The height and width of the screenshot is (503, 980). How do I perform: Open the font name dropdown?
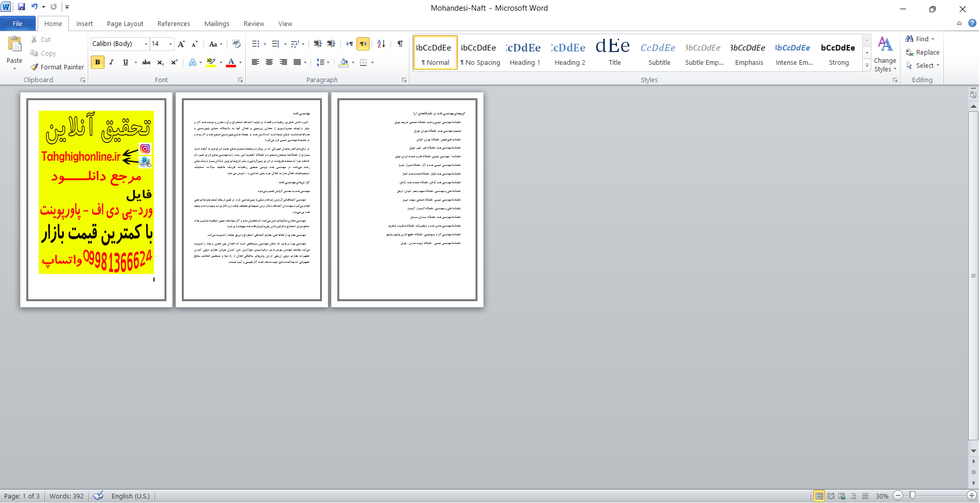pyautogui.click(x=146, y=44)
